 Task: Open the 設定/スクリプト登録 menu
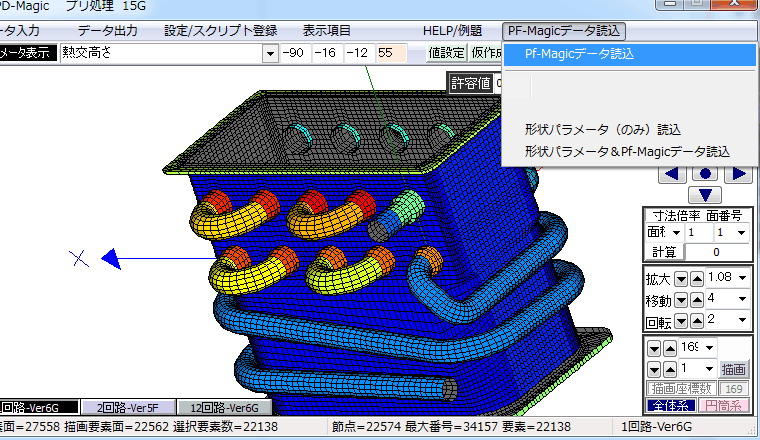point(221,31)
